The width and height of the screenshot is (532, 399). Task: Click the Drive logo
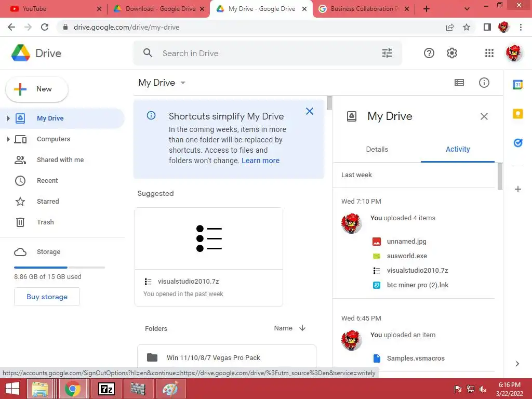point(36,53)
